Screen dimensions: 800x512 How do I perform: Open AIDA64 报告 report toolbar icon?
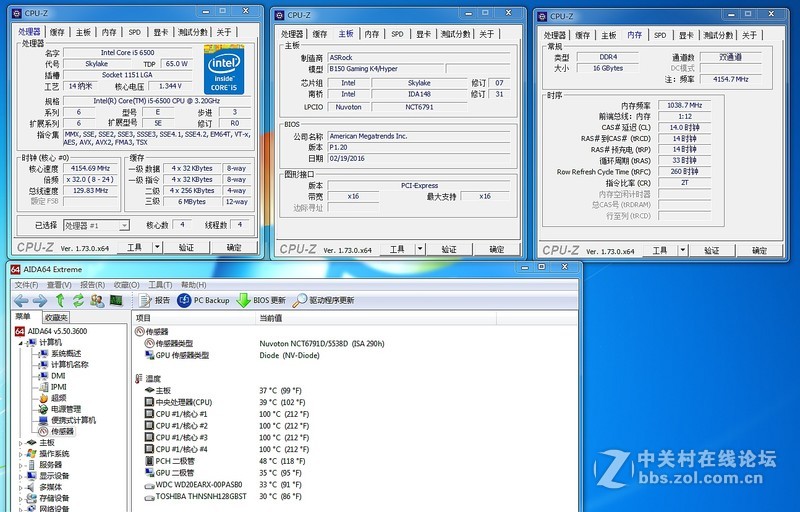coord(154,300)
